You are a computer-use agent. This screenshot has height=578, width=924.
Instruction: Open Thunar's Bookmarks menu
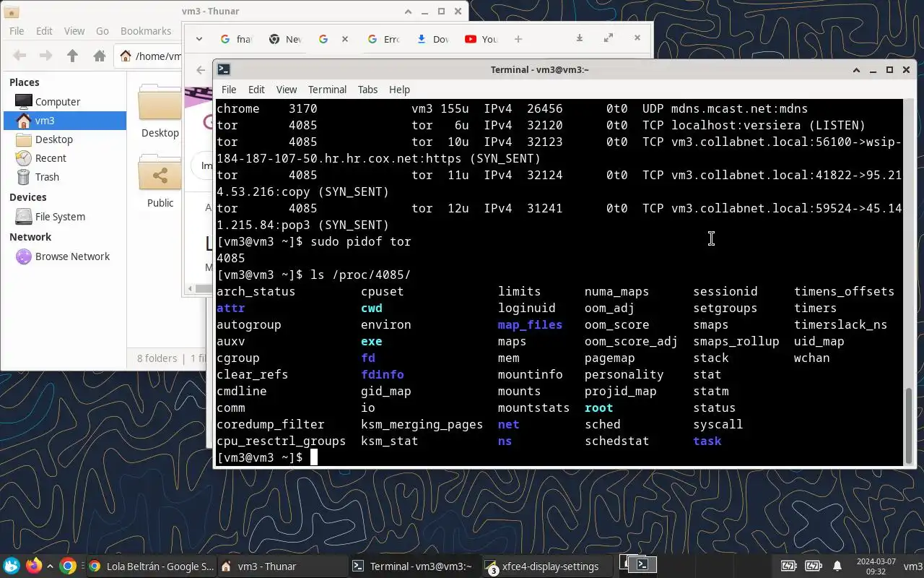coord(146,31)
